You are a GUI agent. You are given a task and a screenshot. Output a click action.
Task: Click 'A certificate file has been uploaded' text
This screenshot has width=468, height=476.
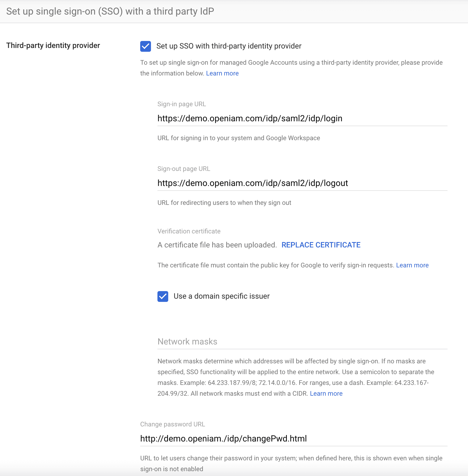(x=217, y=245)
